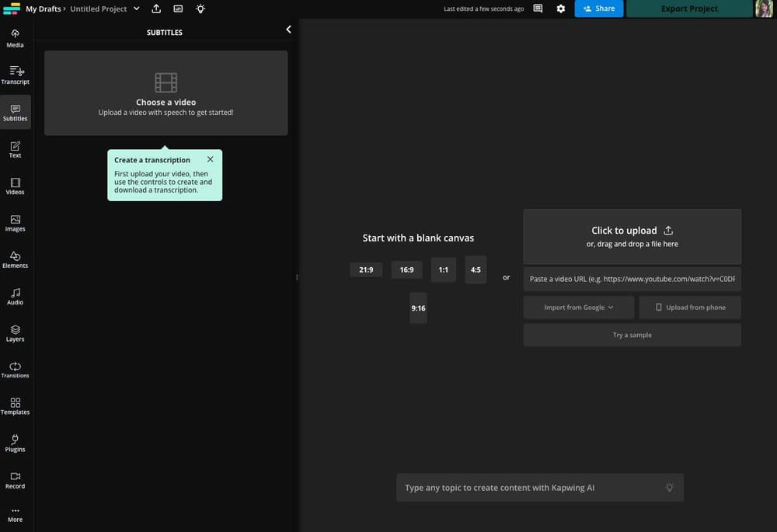777x532 pixels.
Task: Open the Record panel
Action: point(15,480)
